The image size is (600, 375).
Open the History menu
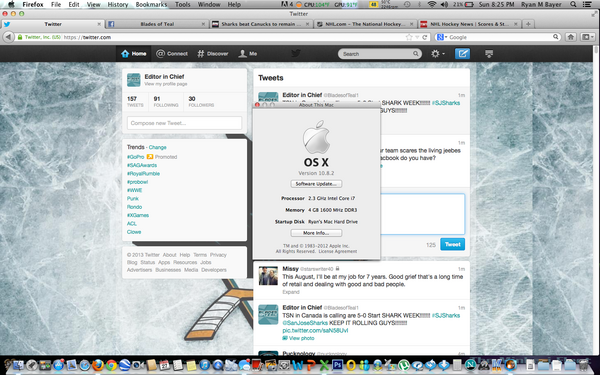117,5
